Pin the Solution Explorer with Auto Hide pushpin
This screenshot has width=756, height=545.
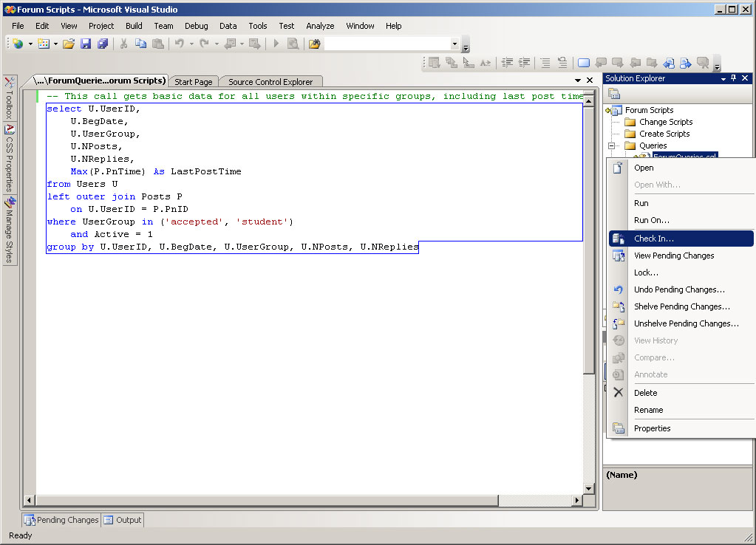pos(734,78)
